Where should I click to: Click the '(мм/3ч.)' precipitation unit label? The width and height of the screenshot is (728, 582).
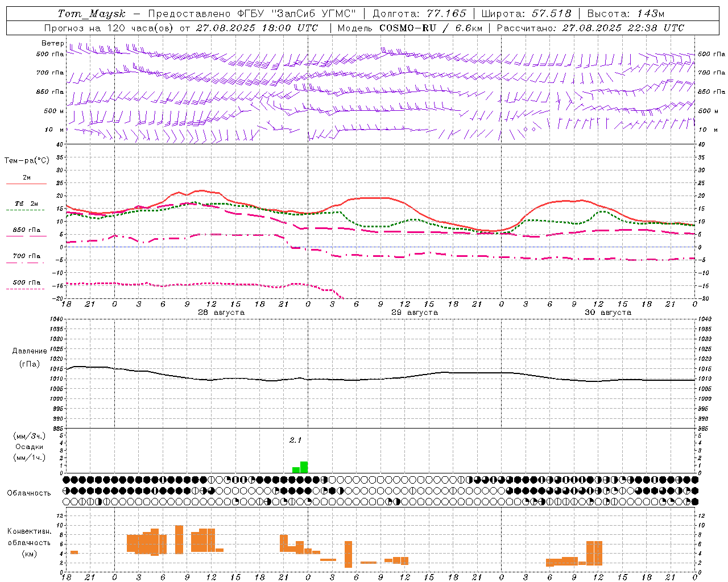click(30, 436)
